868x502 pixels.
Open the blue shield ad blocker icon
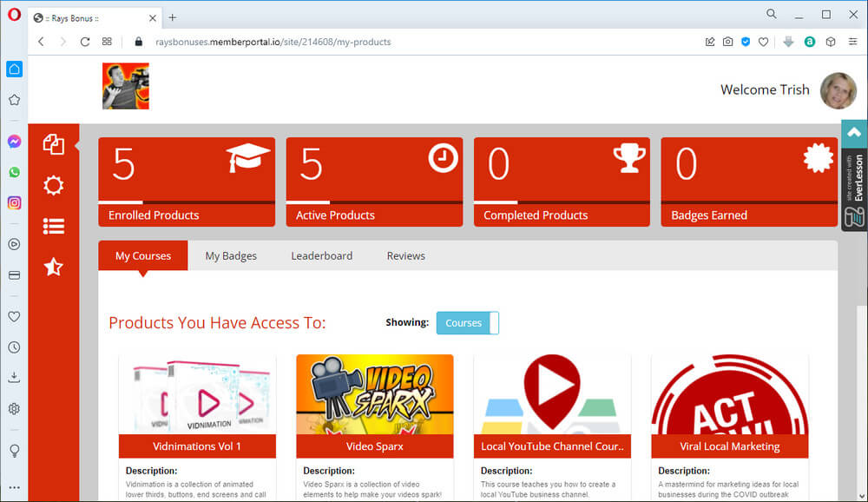coord(746,42)
